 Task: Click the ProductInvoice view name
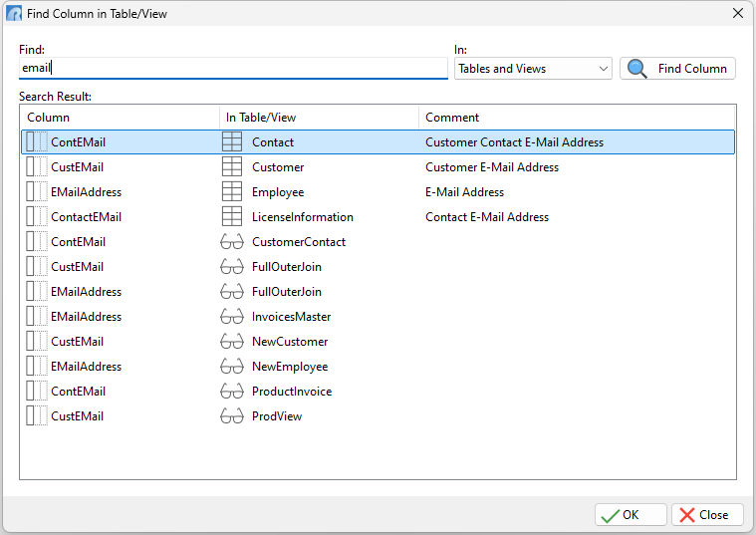(292, 392)
